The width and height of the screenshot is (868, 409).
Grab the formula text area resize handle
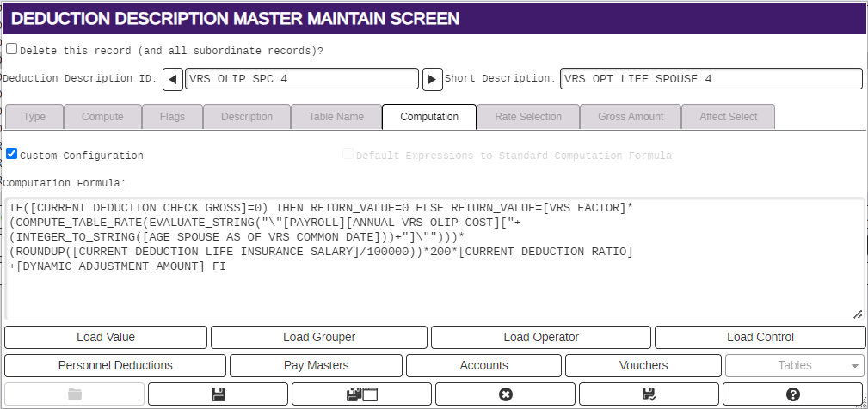[x=858, y=314]
